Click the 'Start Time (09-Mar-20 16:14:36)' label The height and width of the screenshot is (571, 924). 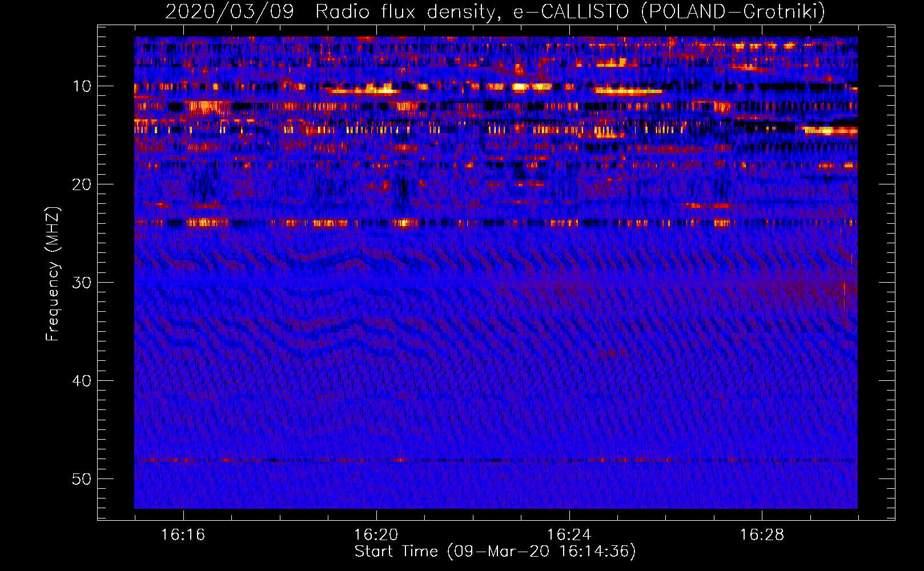(495, 552)
